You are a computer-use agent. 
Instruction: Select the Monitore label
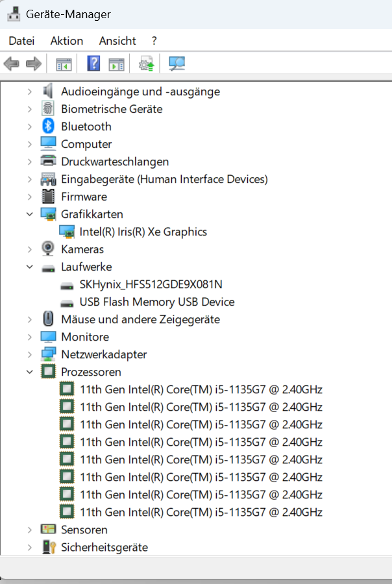(x=85, y=337)
